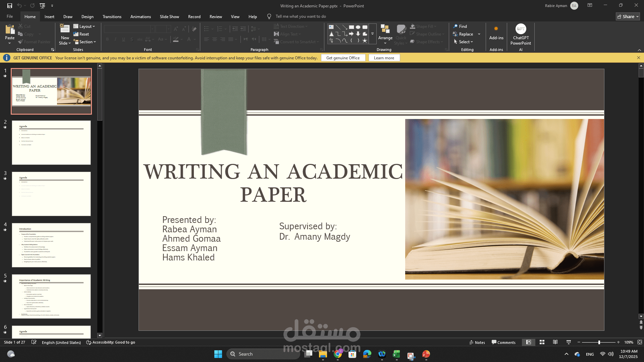Open the Review tab
The width and height of the screenshot is (644, 362).
(x=216, y=17)
